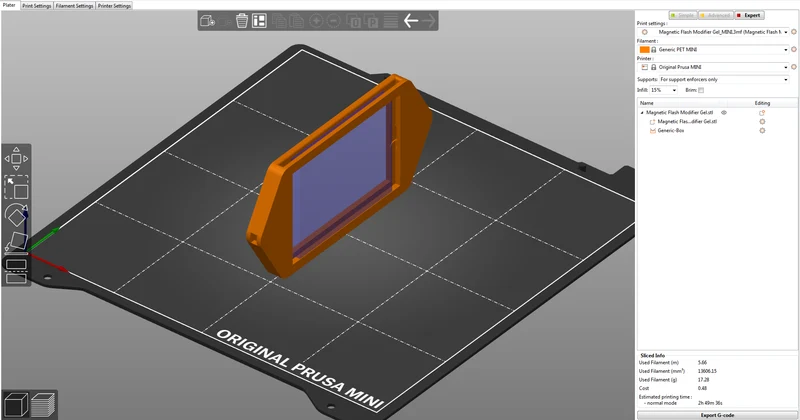Select the Move gizmo tool

16,159
